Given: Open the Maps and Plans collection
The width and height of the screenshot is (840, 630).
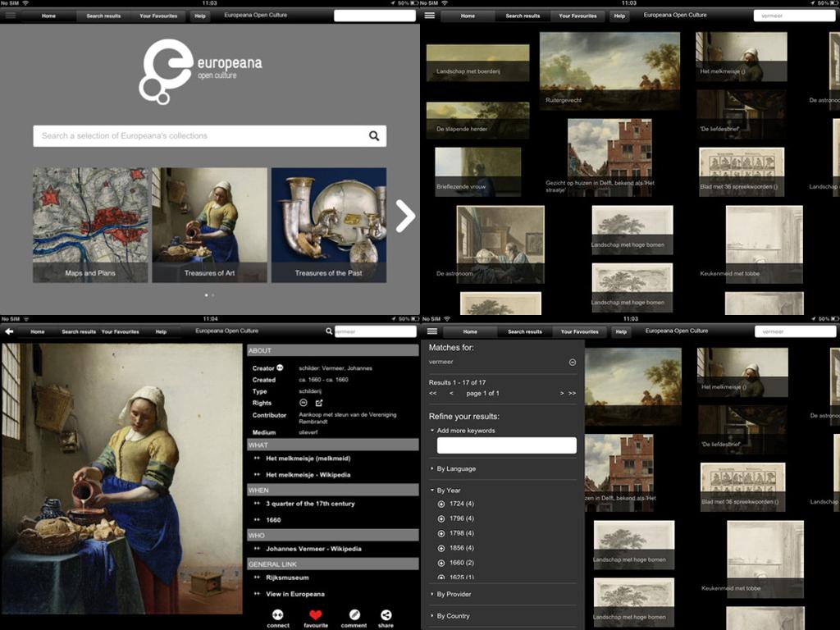Looking at the screenshot, I should click(90, 225).
